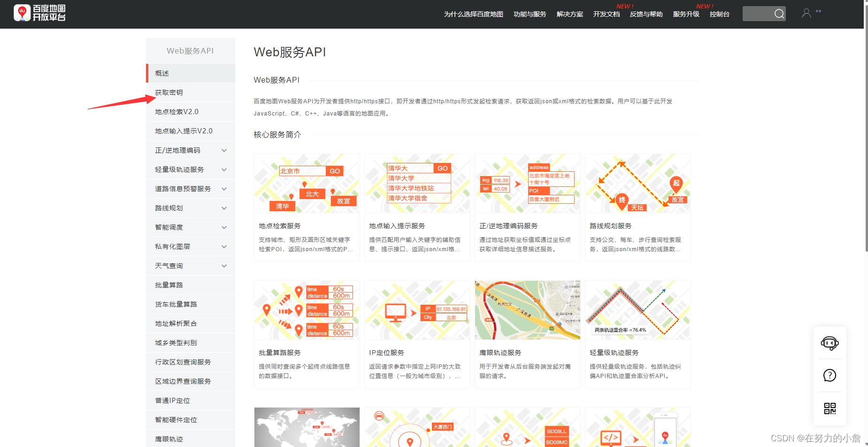Click the Baidu Map open platform logo

pyautogui.click(x=40, y=13)
